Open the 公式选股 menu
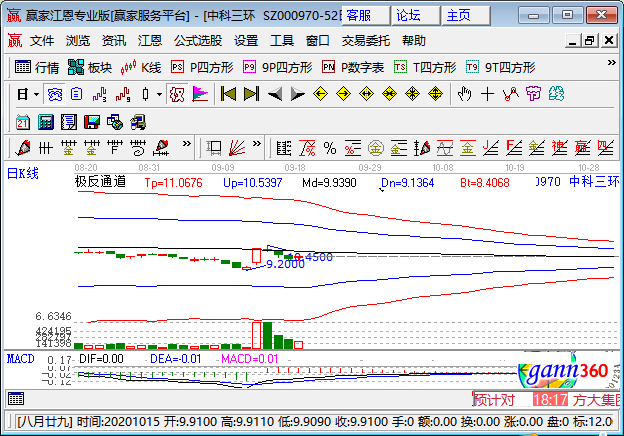 point(198,41)
